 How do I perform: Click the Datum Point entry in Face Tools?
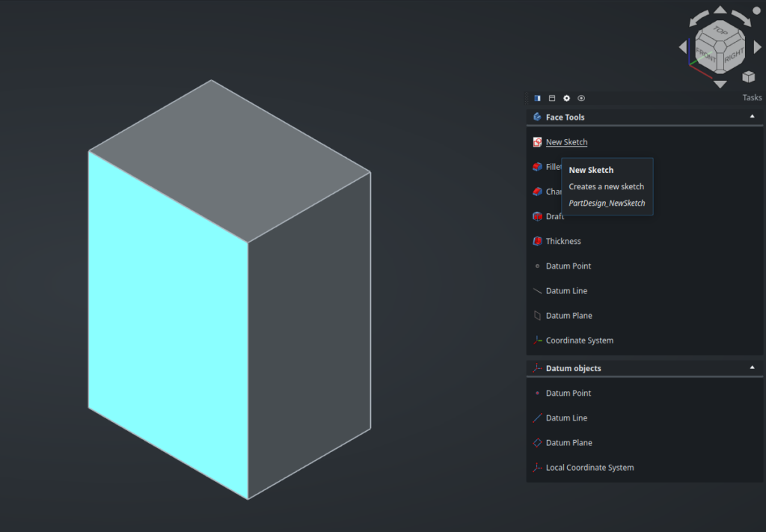point(568,266)
